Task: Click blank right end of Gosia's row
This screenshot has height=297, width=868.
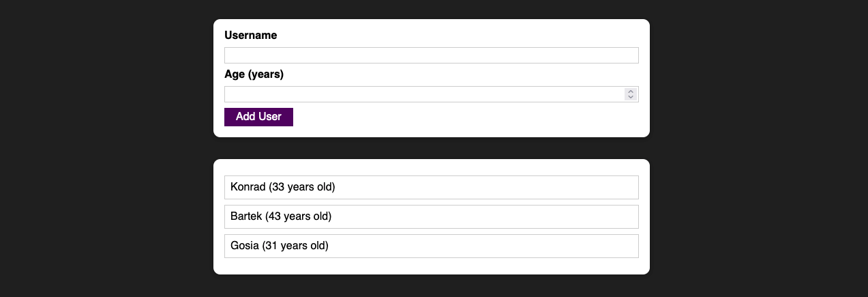Action: (600, 246)
